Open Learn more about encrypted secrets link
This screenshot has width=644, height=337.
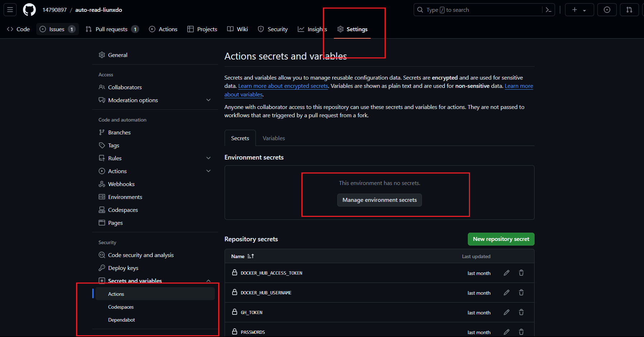[283, 86]
